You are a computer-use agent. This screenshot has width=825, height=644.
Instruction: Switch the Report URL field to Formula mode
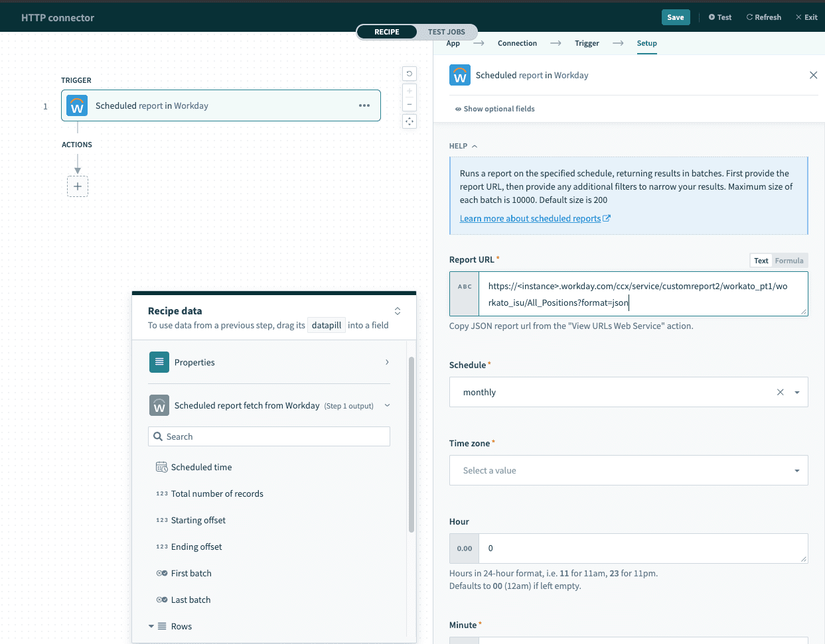tap(790, 260)
